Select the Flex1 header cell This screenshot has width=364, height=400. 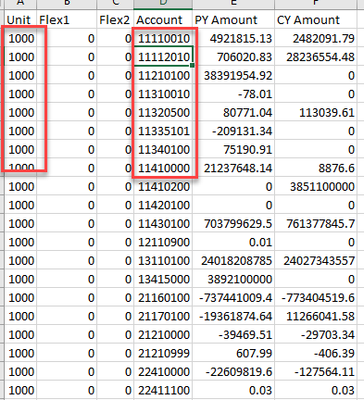[x=67, y=20]
